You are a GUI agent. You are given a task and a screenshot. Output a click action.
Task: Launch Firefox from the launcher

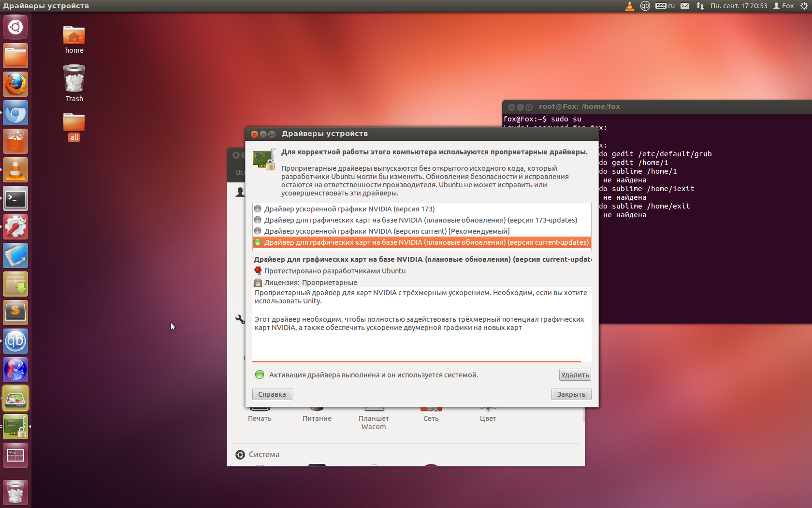click(x=15, y=84)
